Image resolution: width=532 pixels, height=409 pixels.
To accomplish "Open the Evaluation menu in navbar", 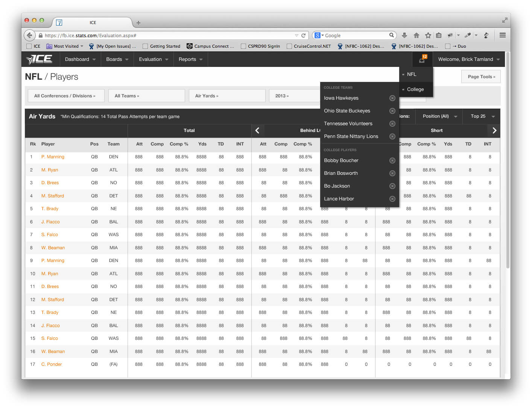I will pos(154,59).
